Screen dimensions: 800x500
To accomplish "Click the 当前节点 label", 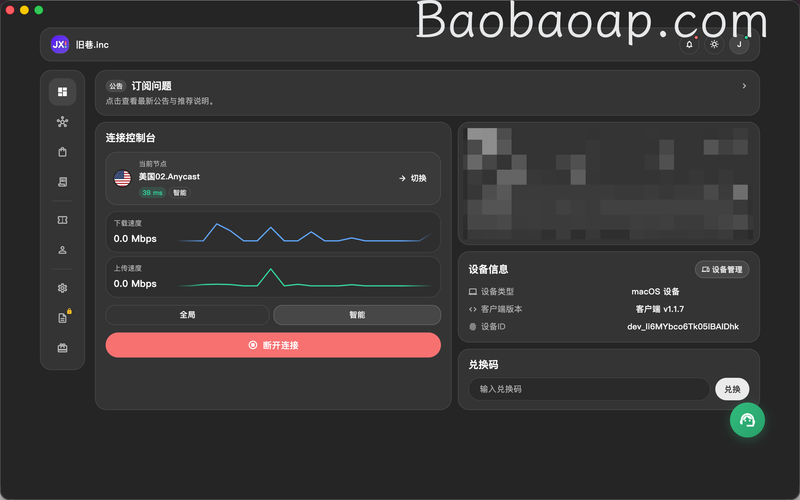I will (153, 164).
